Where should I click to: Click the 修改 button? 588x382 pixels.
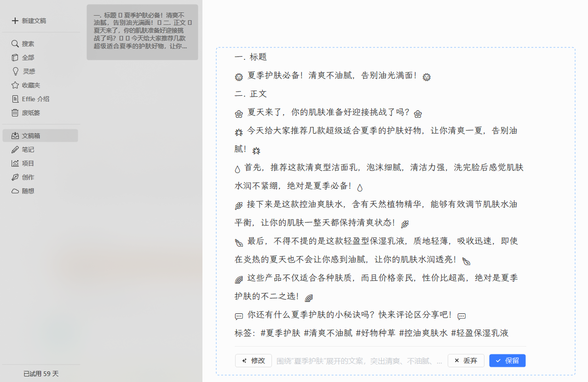pyautogui.click(x=254, y=361)
